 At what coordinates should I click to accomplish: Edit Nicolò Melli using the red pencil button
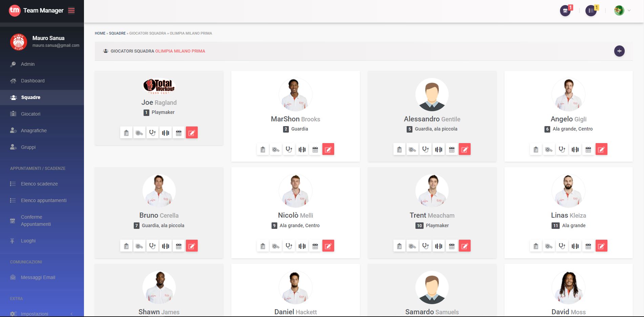tap(328, 246)
